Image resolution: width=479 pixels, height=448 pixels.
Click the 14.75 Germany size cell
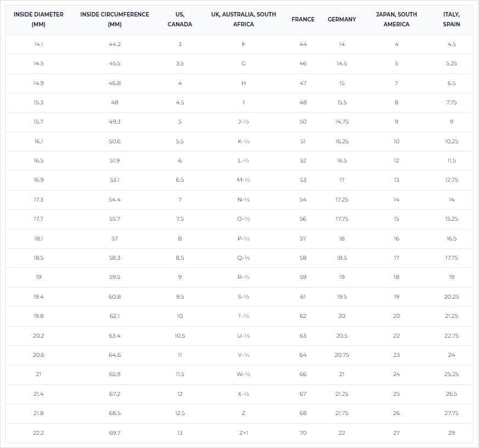[342, 122]
